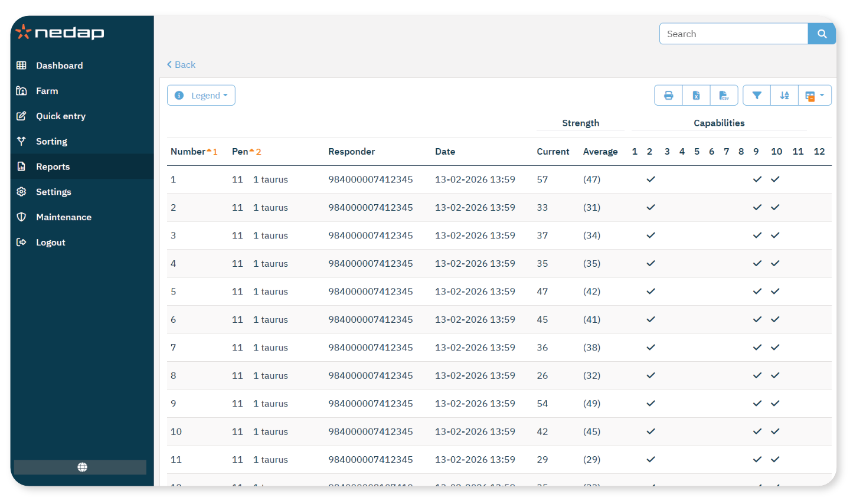Go back using the Back link
This screenshot has height=504, width=850.
(181, 65)
